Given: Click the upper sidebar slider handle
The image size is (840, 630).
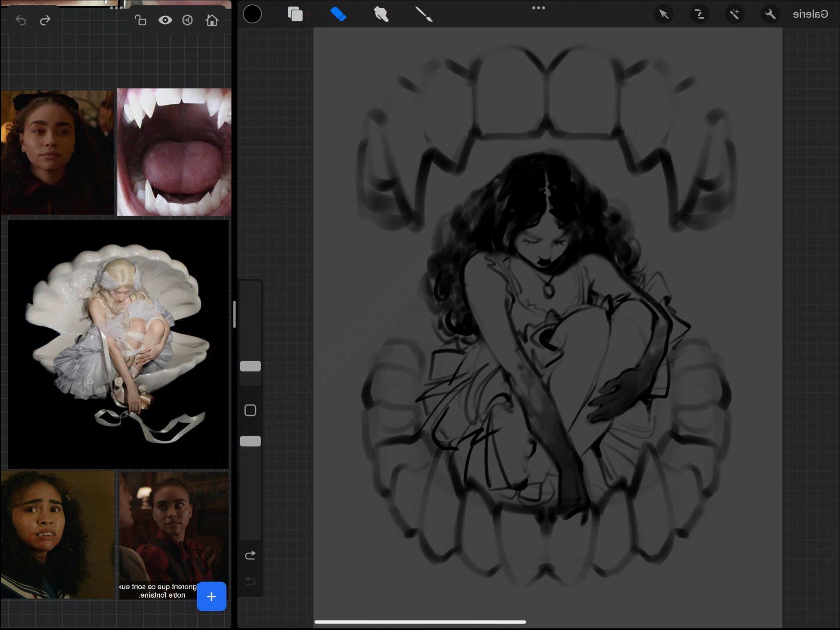Looking at the screenshot, I should tap(250, 366).
